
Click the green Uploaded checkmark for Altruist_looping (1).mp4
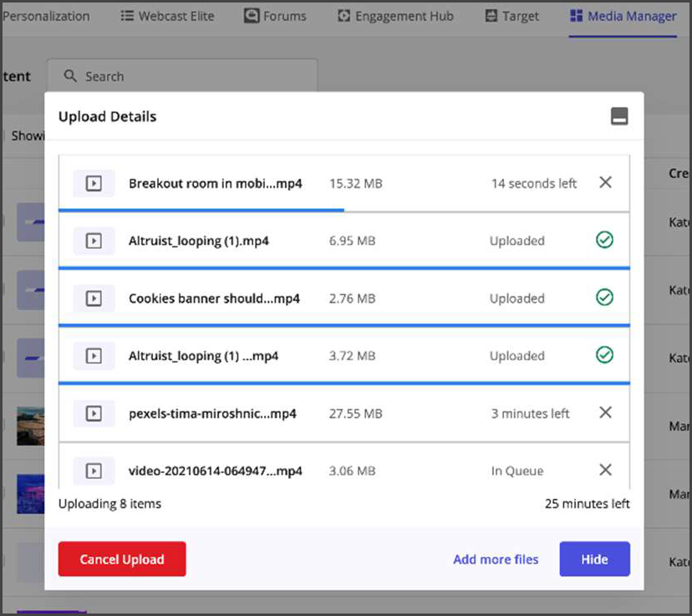pyautogui.click(x=603, y=240)
